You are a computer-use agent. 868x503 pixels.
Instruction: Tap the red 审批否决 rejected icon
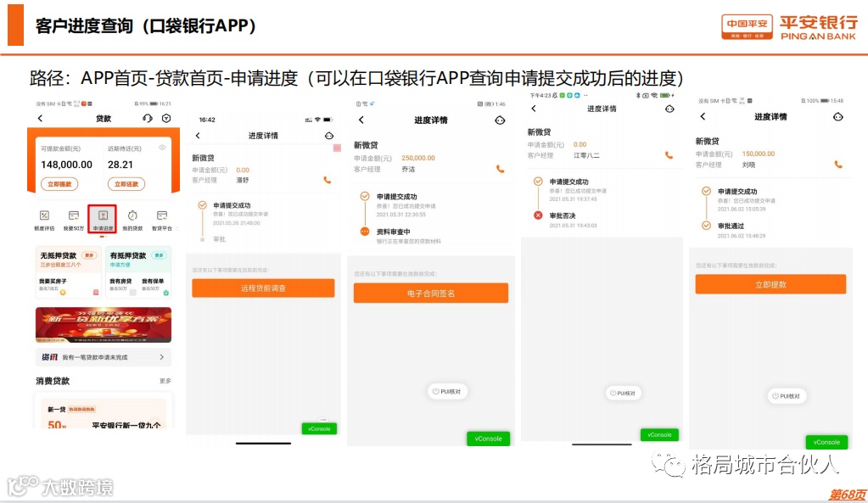coord(538,215)
